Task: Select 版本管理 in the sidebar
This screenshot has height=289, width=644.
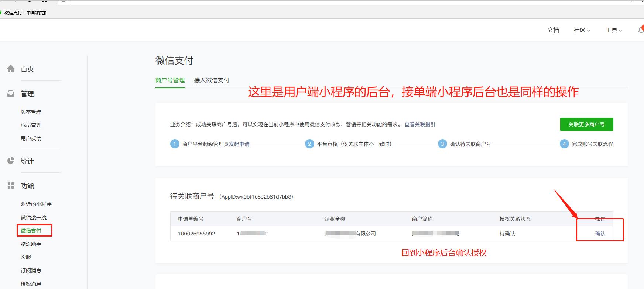Action: tap(31, 112)
